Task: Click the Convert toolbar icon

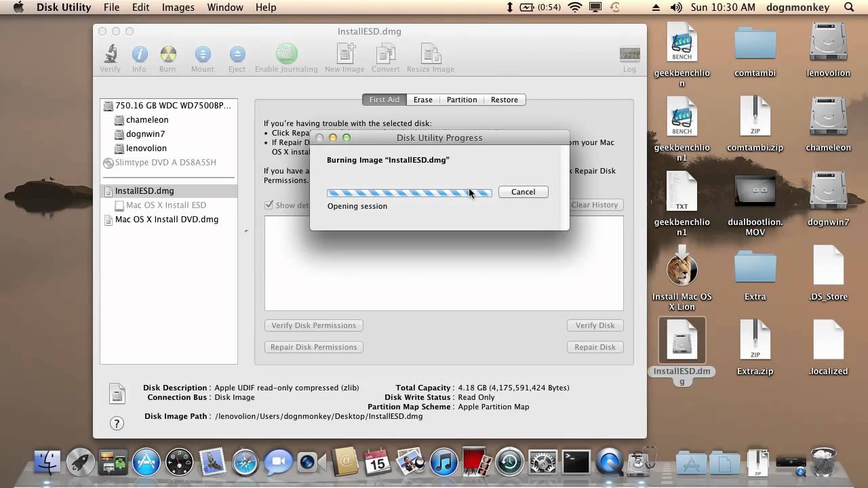Action: coord(385,54)
